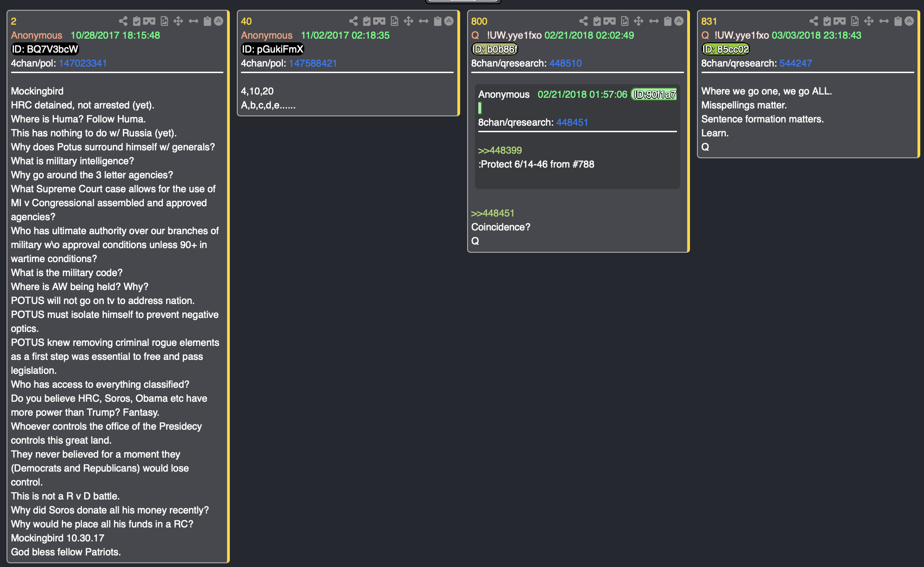Click the clipboard-check icon on post 831
Image resolution: width=924 pixels, height=567 pixels.
(827, 21)
